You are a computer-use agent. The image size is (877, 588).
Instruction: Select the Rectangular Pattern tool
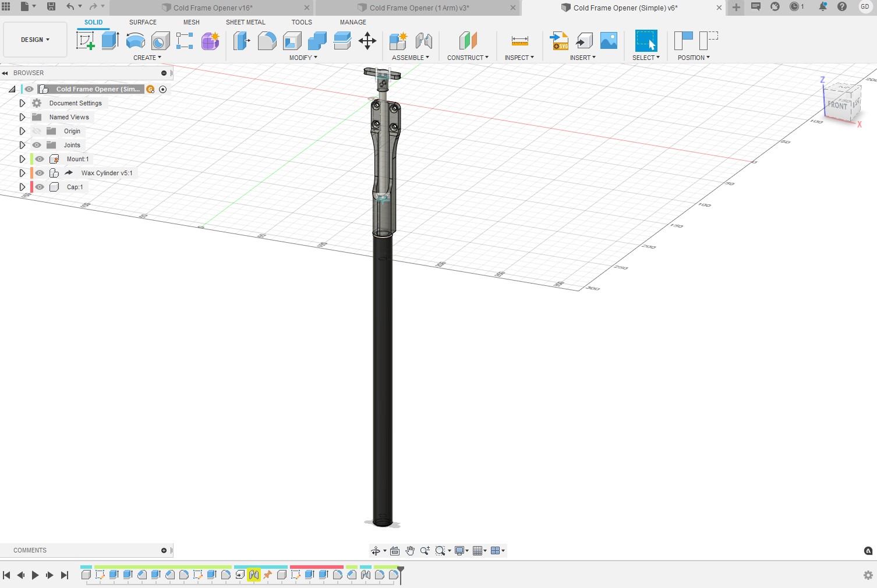pyautogui.click(x=185, y=41)
